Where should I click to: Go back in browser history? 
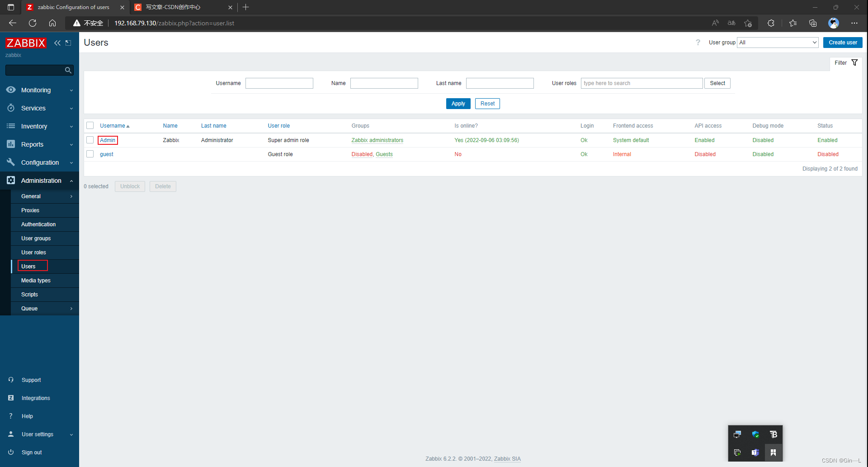[13, 23]
